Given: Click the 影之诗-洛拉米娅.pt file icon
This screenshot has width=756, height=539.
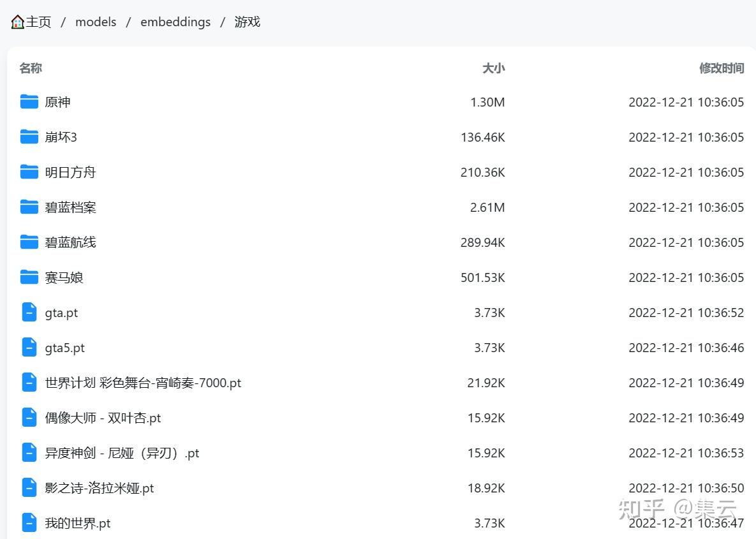Looking at the screenshot, I should (x=29, y=488).
